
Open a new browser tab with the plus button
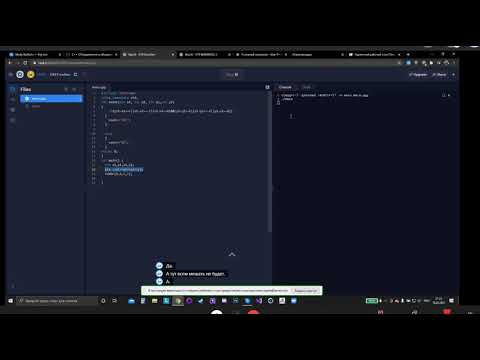pos(408,54)
